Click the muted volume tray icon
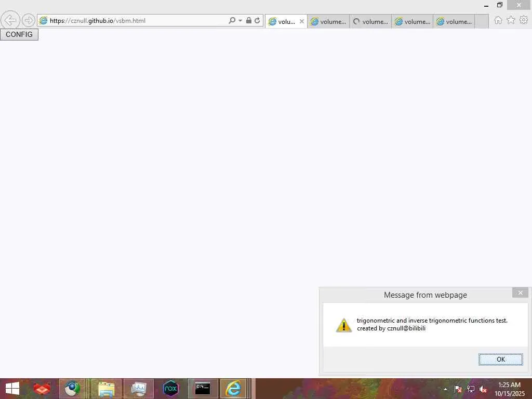The width and height of the screenshot is (532, 399). point(483,389)
